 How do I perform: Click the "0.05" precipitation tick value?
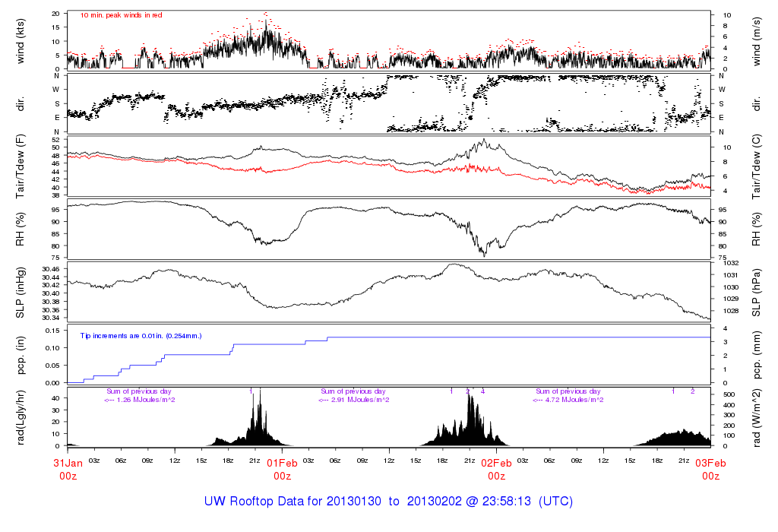tap(52, 366)
